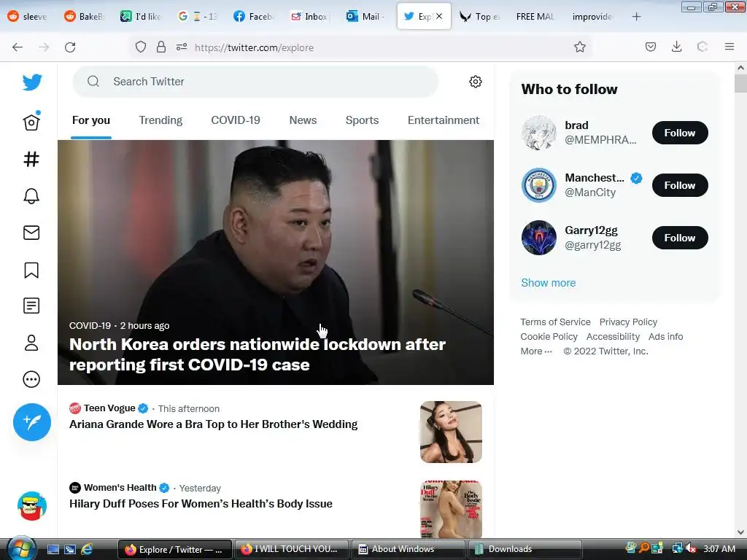Image resolution: width=747 pixels, height=560 pixels.
Task: Open Privacy Policy link
Action: point(628,322)
